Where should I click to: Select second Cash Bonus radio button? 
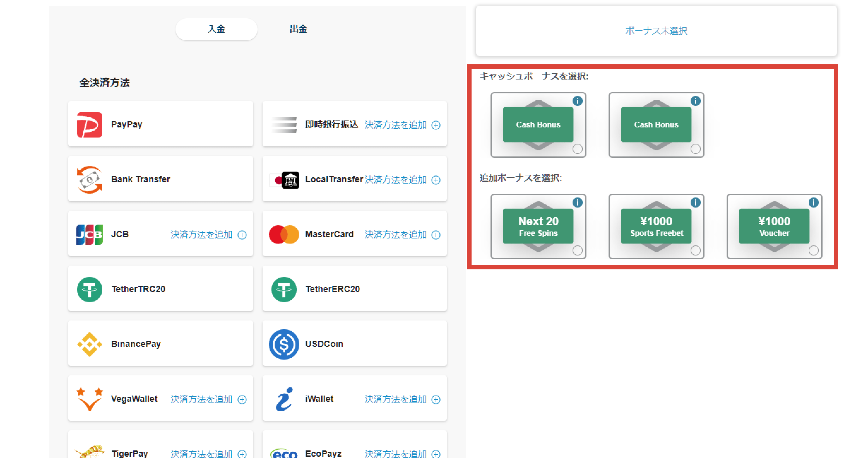695,149
